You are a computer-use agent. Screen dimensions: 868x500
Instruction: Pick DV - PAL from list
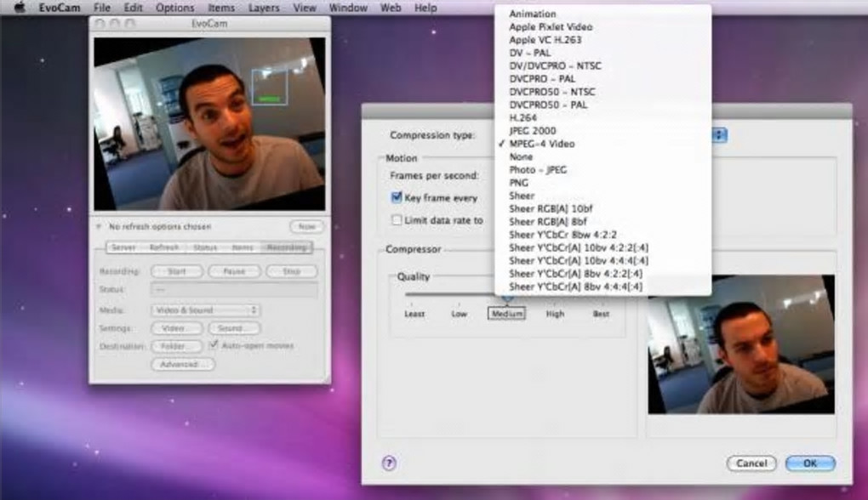tap(602, 53)
